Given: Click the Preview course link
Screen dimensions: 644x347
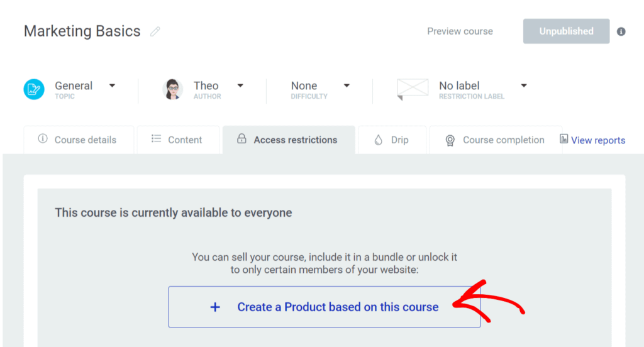Looking at the screenshot, I should (x=460, y=31).
